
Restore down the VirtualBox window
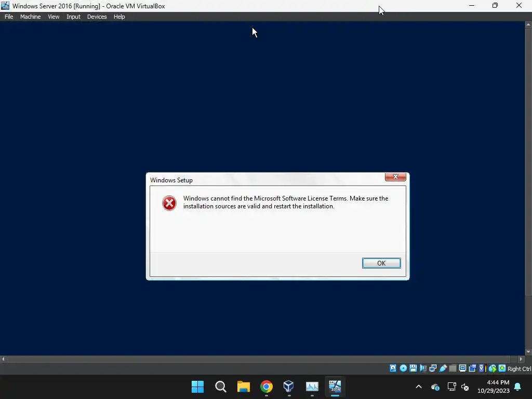[x=495, y=5]
